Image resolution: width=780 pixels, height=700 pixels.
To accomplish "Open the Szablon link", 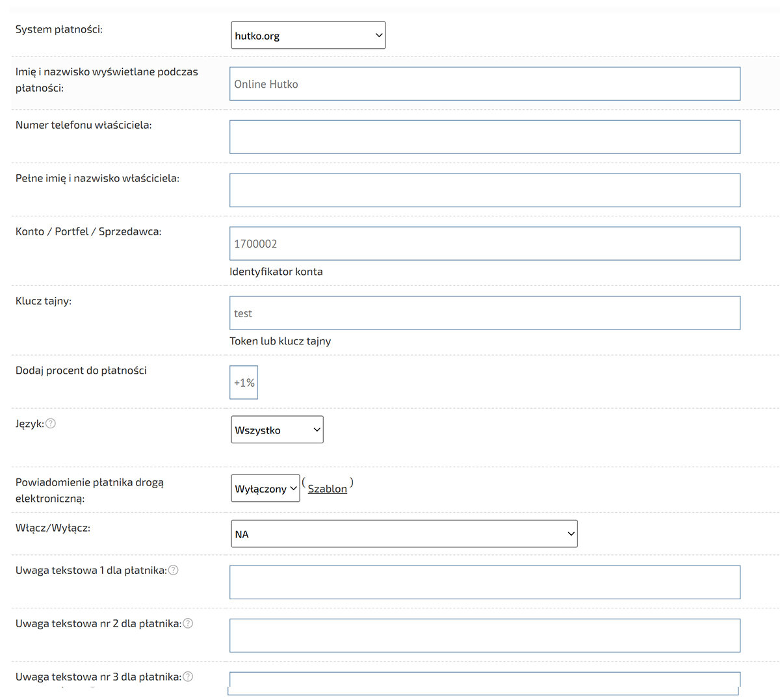I will point(327,489).
